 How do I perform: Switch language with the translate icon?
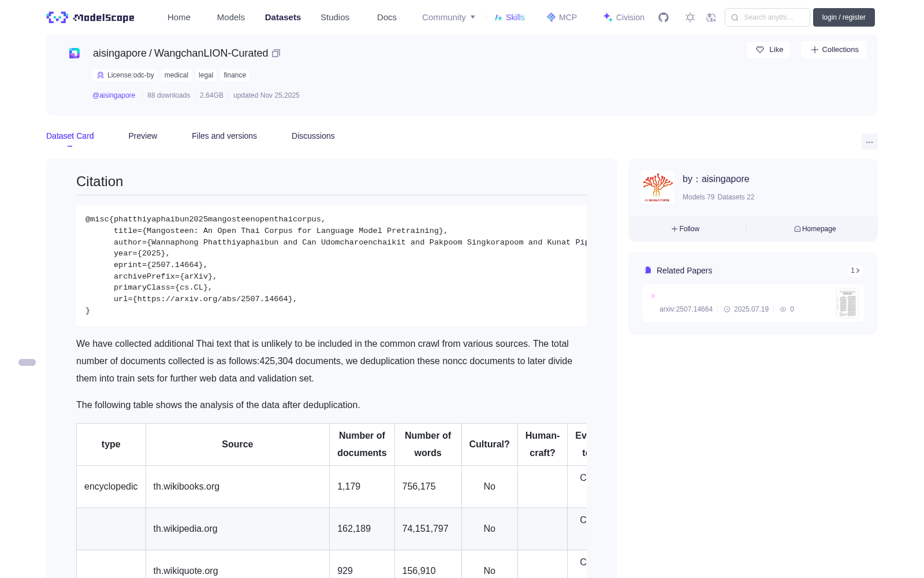coord(711,17)
